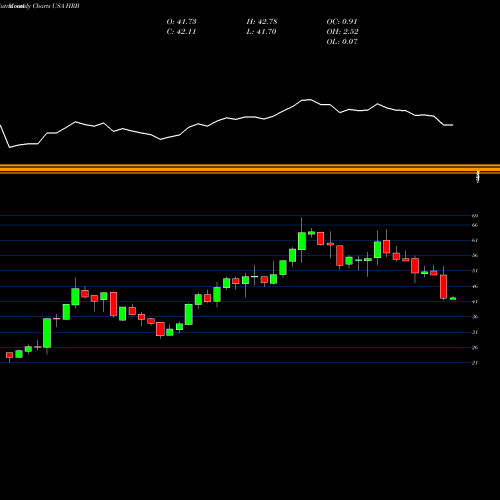
Task: Select the open value 'O: 41.73'
Action: [x=181, y=22]
